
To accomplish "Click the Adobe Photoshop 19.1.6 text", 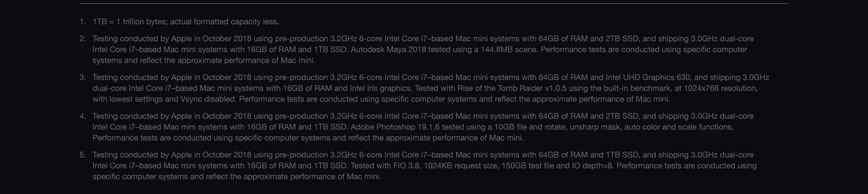I will tap(395, 127).
